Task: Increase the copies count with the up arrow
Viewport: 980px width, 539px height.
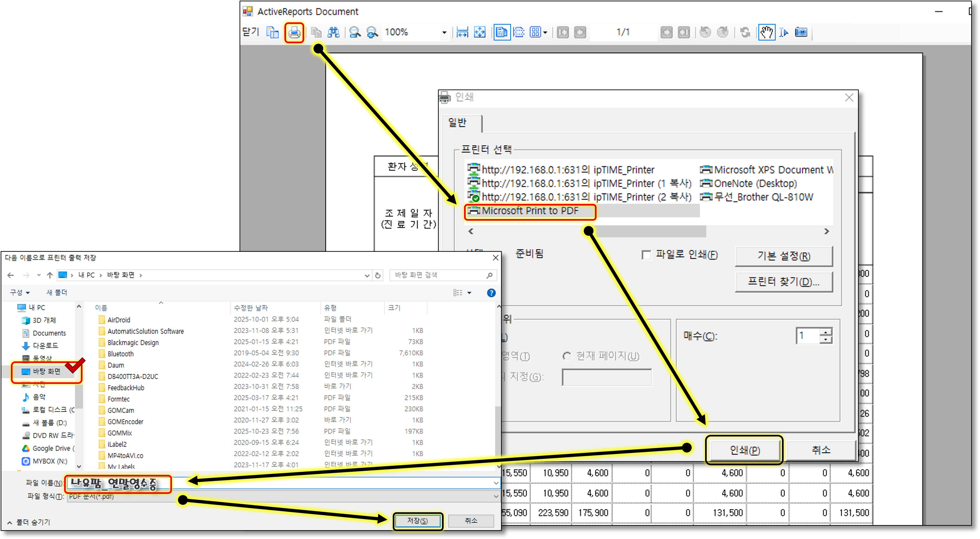Action: (x=825, y=332)
